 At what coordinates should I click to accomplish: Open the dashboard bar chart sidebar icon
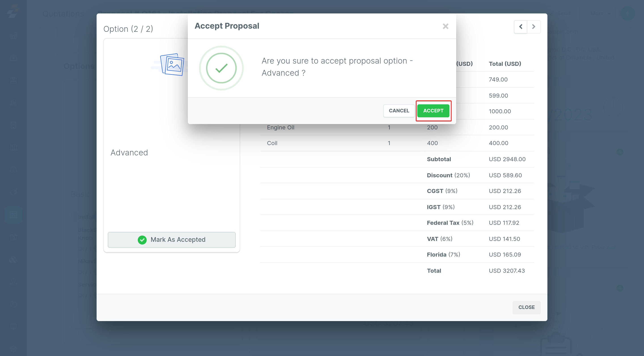coord(13,36)
